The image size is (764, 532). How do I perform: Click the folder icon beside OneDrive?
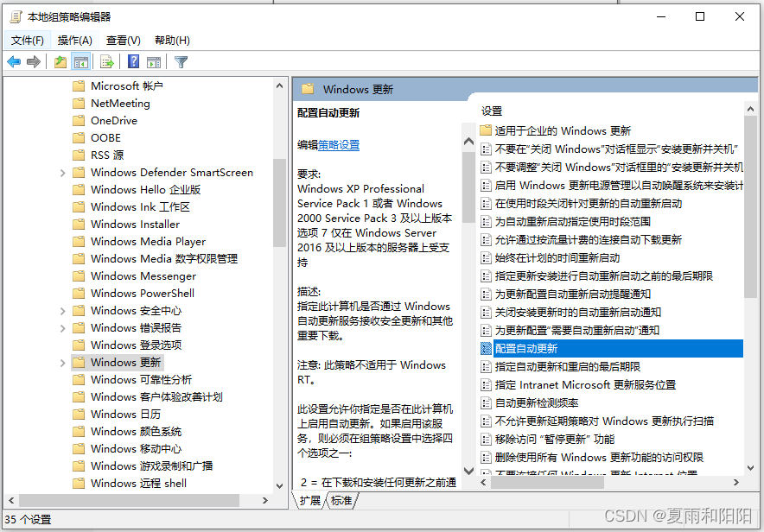point(79,120)
